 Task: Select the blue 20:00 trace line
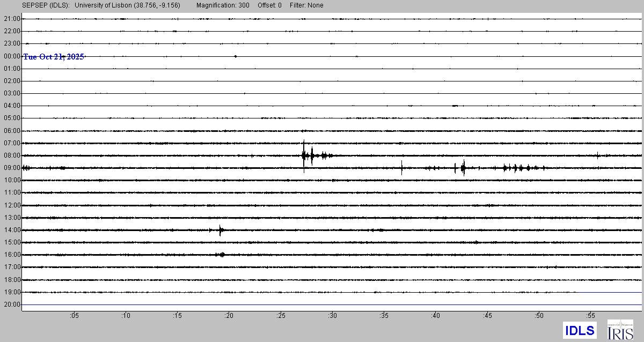[x=333, y=304]
